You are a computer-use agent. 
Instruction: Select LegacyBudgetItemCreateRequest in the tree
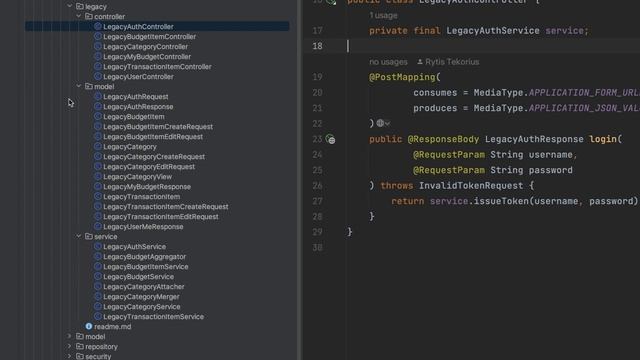[x=158, y=127]
